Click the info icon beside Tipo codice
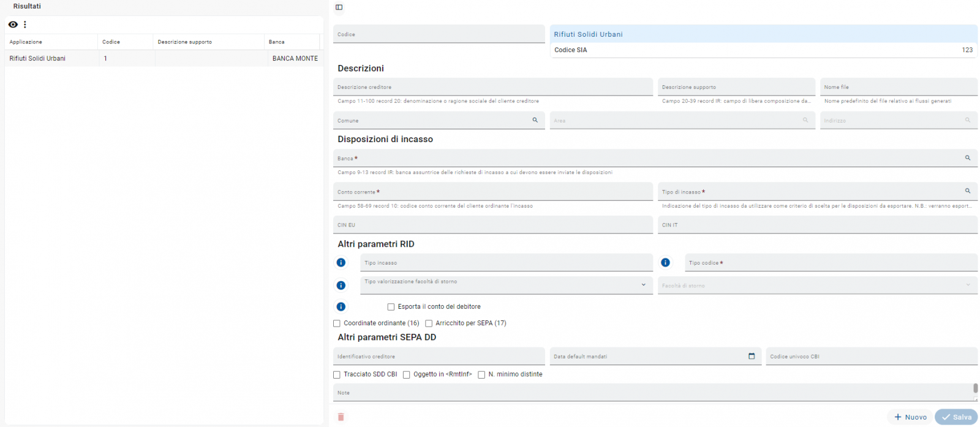 coord(665,263)
